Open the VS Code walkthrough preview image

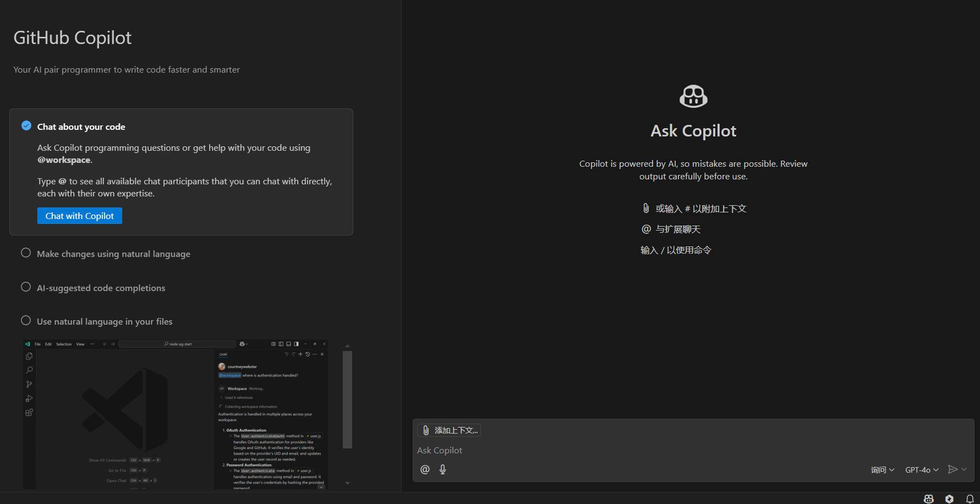tap(175, 415)
